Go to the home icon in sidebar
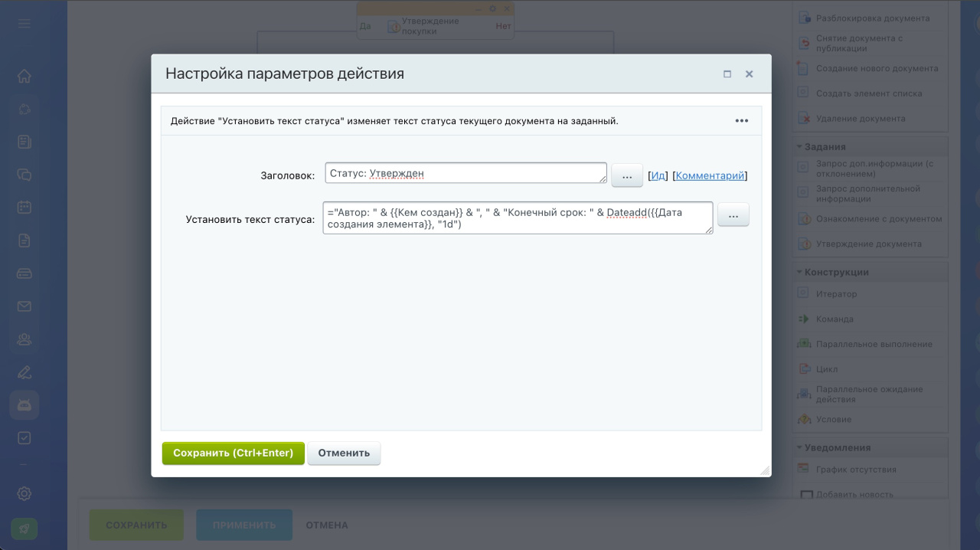980x550 pixels. (24, 76)
